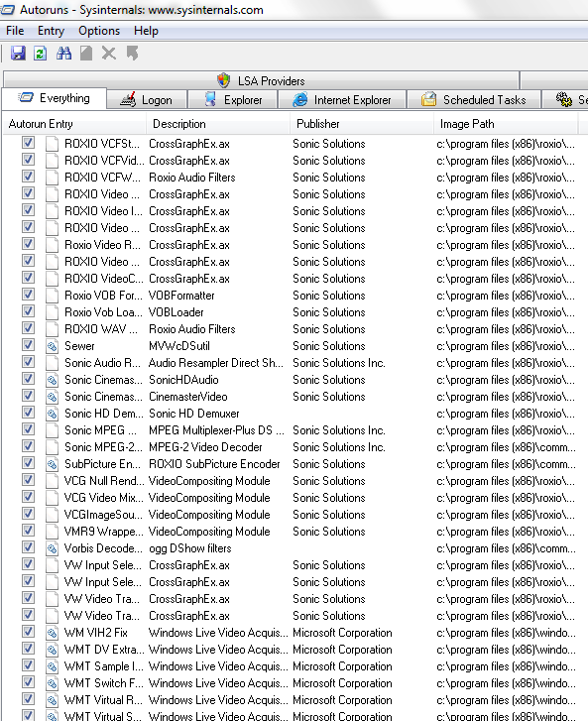Viewport: 588px width, 721px height.
Task: Select the Everything tab
Action: click(x=55, y=98)
